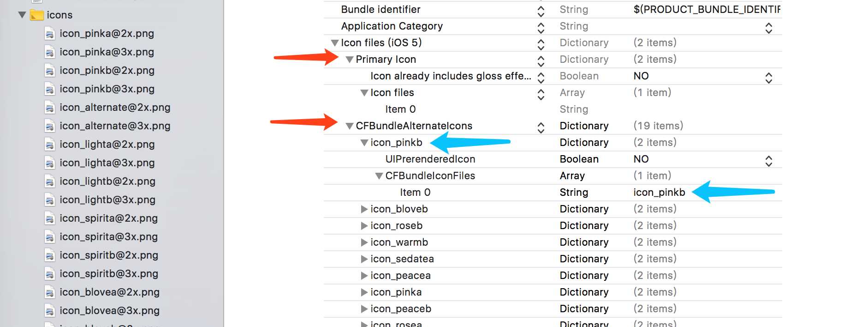The width and height of the screenshot is (868, 327).
Task: Click the '(1 item)' value of CFBundleIconFiles
Action: tap(652, 176)
